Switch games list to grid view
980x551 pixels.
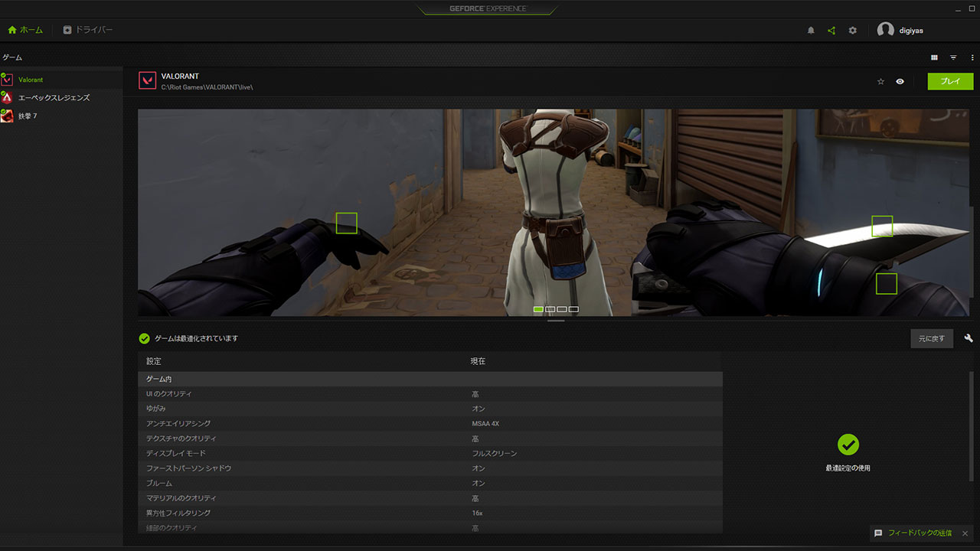pyautogui.click(x=934, y=57)
